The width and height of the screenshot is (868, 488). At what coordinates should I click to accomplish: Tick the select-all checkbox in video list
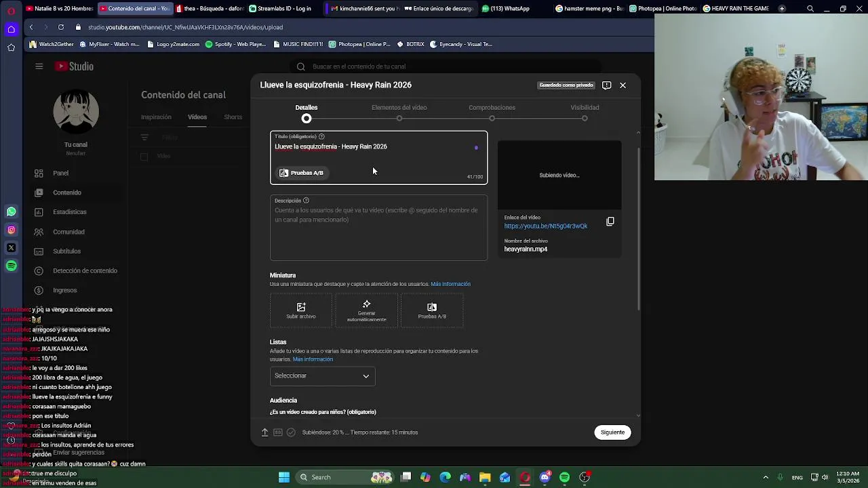point(144,157)
